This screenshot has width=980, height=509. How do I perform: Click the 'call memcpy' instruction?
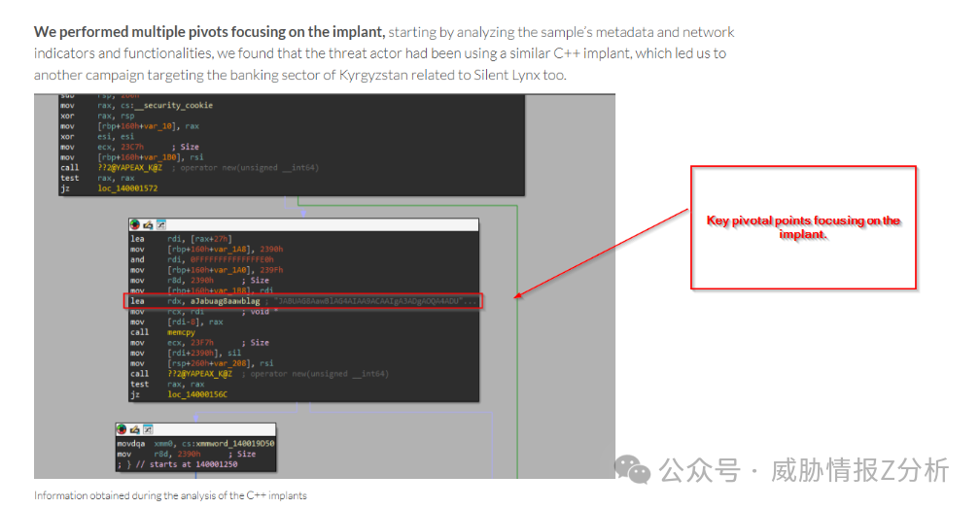coord(163,333)
